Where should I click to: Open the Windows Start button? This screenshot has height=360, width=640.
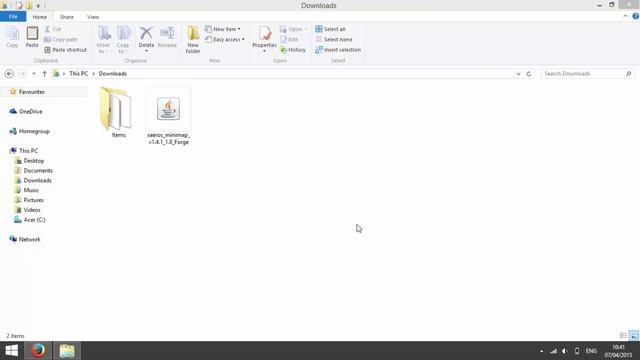pos(11,351)
